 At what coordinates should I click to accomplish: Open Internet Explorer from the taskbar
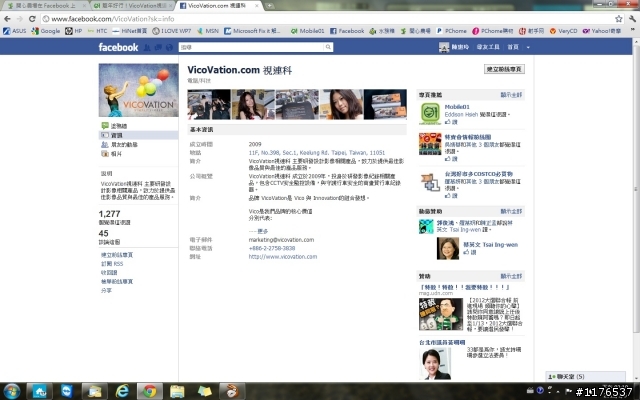[x=122, y=391]
